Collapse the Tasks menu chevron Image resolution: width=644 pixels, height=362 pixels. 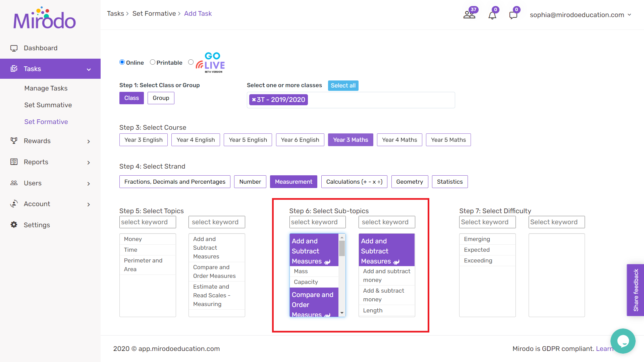click(x=89, y=69)
